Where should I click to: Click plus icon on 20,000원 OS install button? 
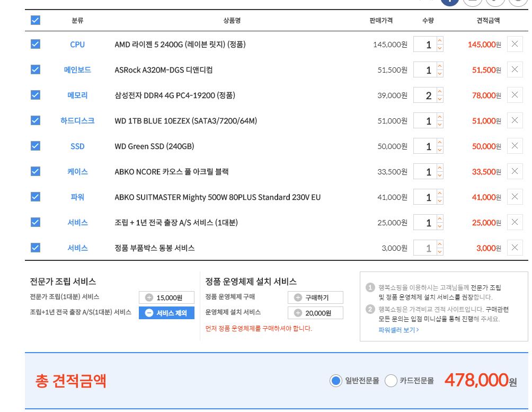pos(298,313)
